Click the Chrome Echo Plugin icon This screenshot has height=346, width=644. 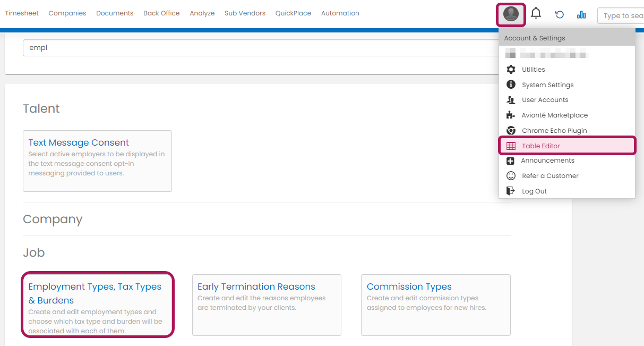coord(511,131)
